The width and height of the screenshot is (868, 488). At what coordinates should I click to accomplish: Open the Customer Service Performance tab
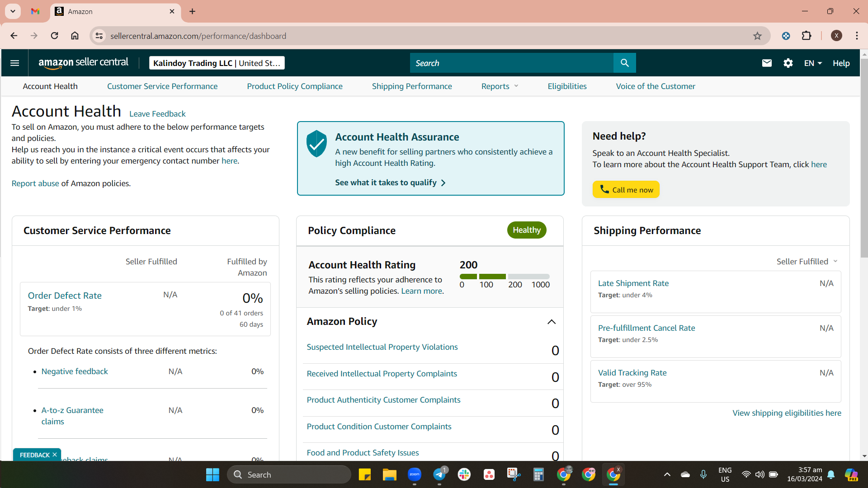162,86
